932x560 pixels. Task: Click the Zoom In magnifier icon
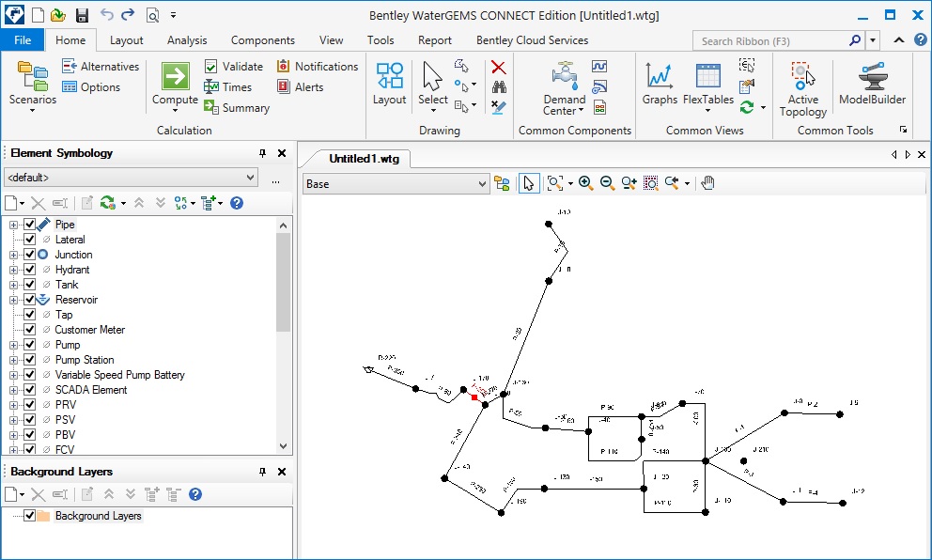[585, 183]
